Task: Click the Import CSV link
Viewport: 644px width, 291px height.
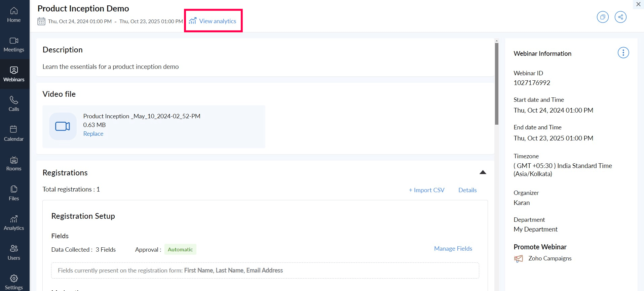Action: (x=426, y=190)
